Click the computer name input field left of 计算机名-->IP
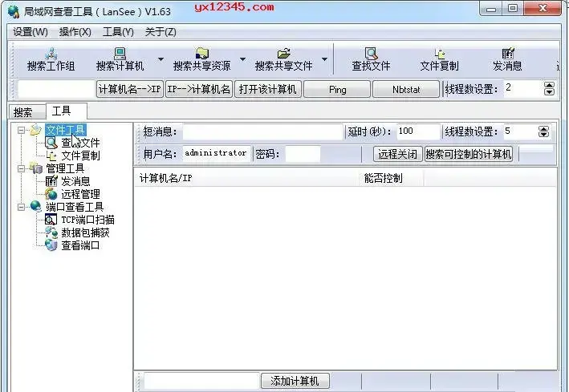The height and width of the screenshot is (392, 569). coord(56,89)
